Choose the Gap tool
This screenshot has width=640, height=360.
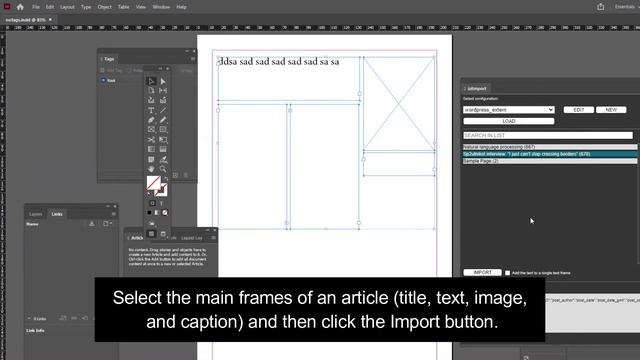(x=163, y=91)
